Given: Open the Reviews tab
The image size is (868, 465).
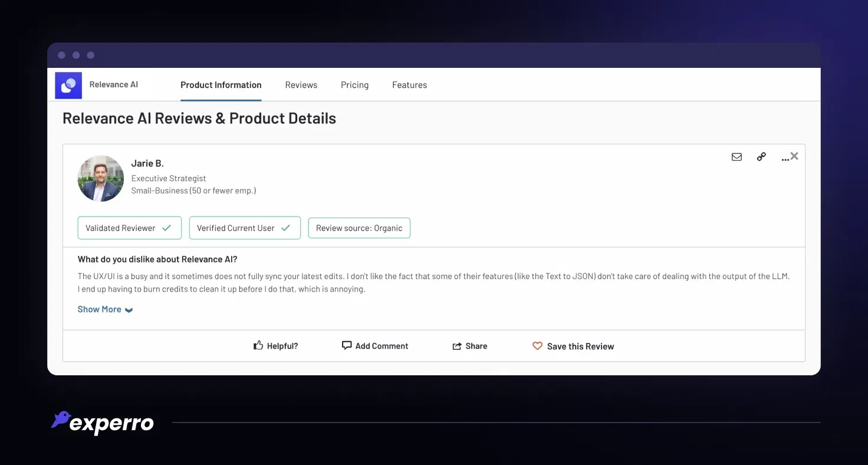Looking at the screenshot, I should click(301, 85).
